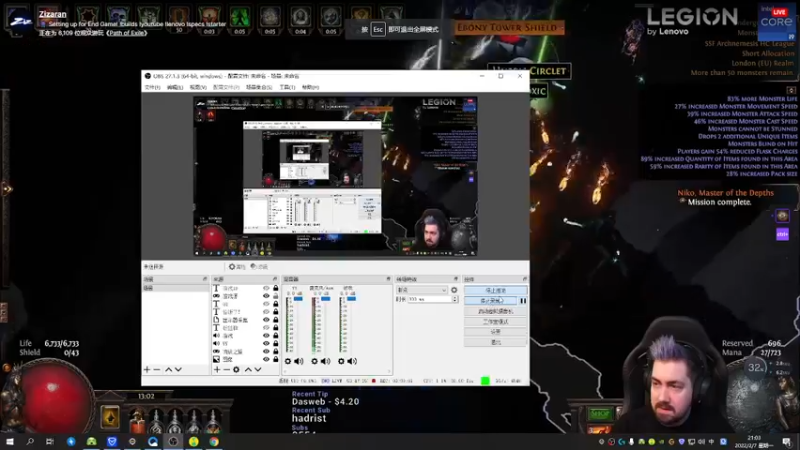Toggle lock of the document-icon source
The width and height of the screenshot is (800, 450).
click(276, 319)
